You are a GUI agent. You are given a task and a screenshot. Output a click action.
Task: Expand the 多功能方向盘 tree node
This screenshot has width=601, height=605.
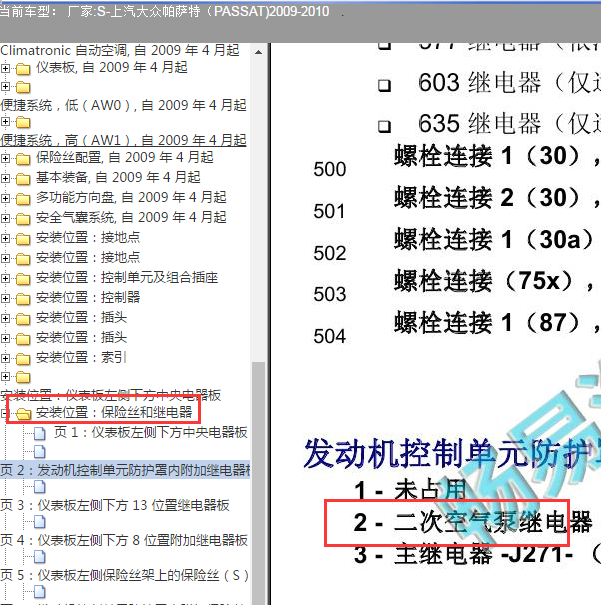pos(5,198)
